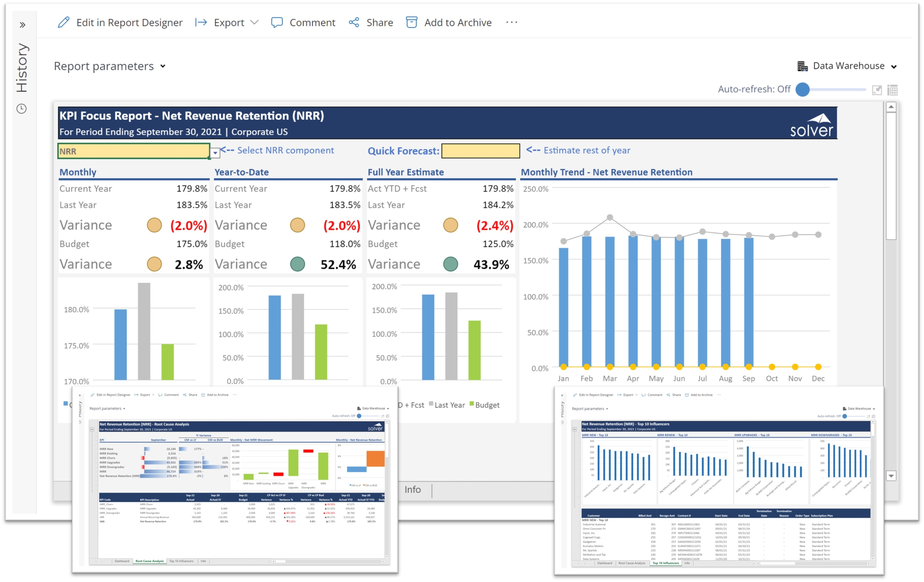Click the pop-out expand view icon
The width and height of the screenshot is (924, 582).
pyautogui.click(x=877, y=90)
